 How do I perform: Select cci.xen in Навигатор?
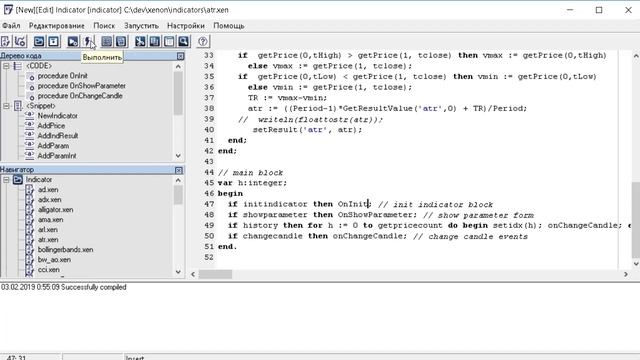click(49, 270)
